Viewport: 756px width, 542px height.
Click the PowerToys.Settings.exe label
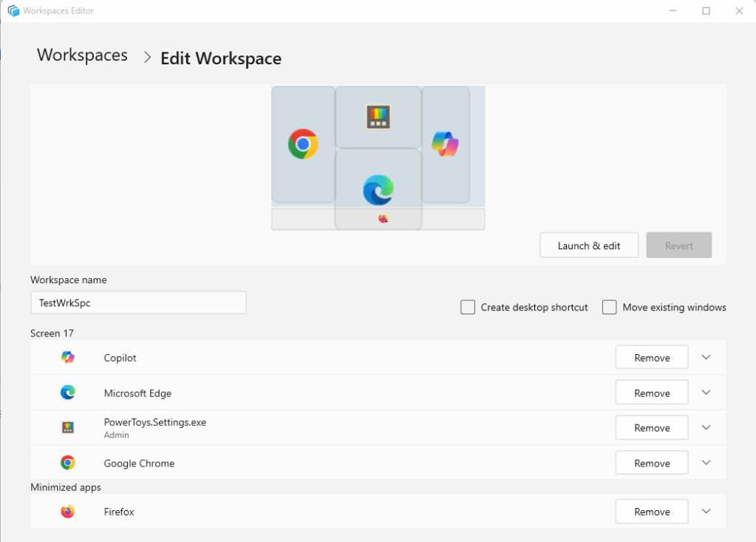(155, 422)
